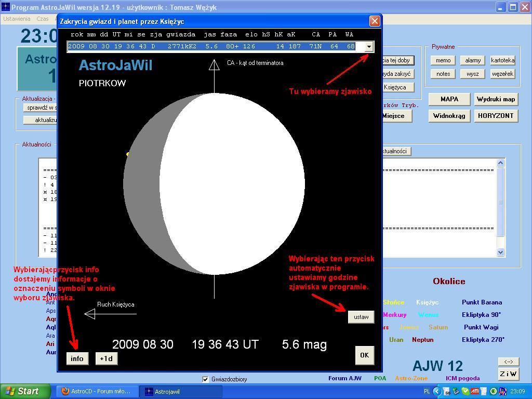Select Uran in Okolice panel
Screen dimensions: 532x399
pyautogui.click(x=396, y=340)
